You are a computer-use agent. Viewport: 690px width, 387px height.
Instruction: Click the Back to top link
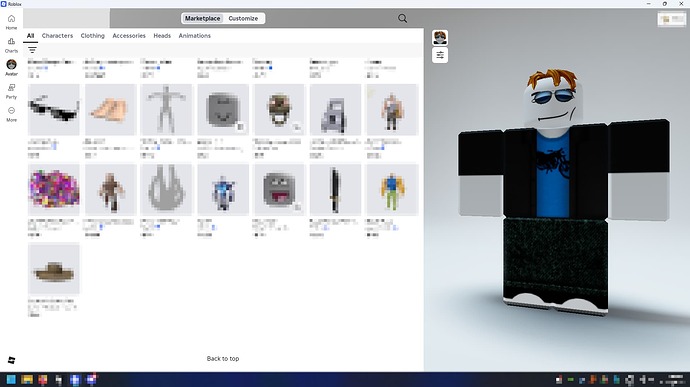click(x=223, y=358)
